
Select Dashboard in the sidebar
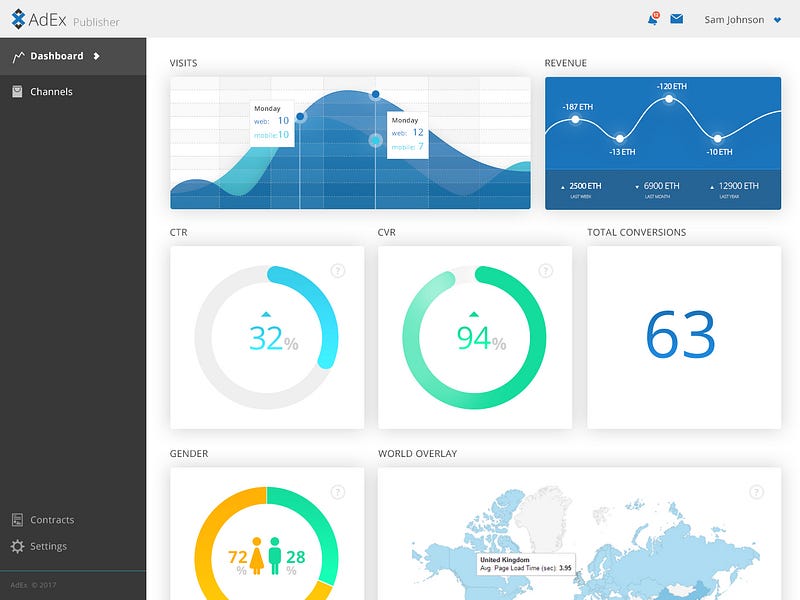[73, 56]
